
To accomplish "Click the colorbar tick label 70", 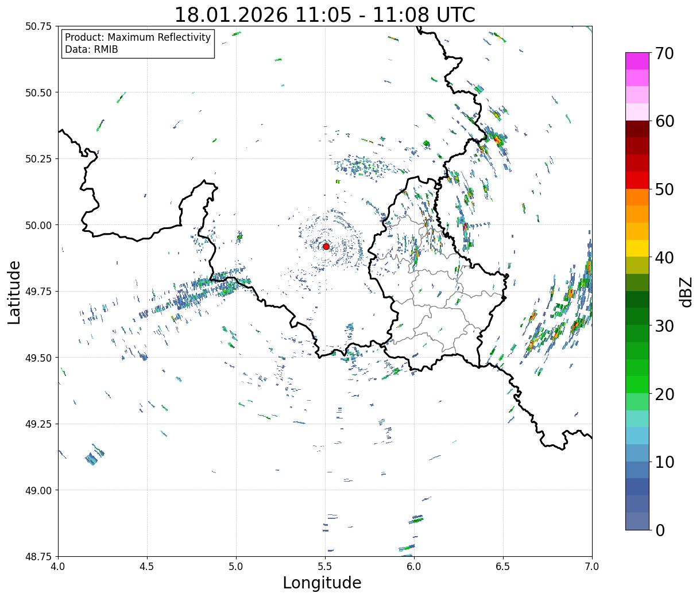I will 664,53.
